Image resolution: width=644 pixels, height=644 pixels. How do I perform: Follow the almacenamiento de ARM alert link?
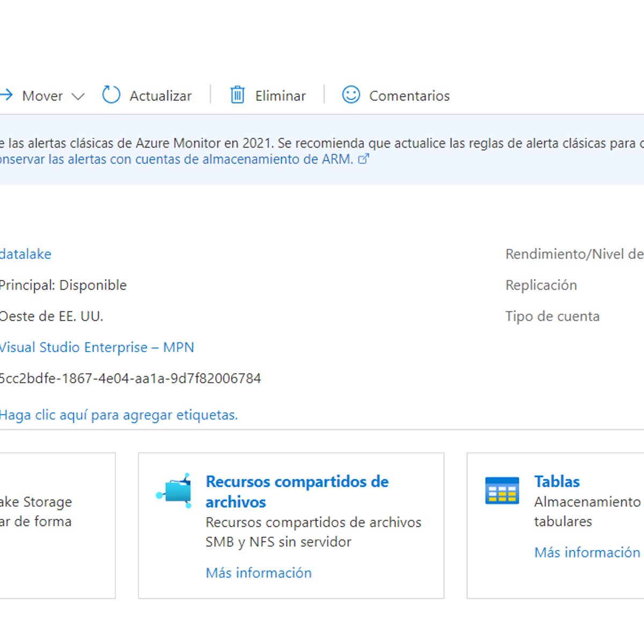(x=177, y=159)
